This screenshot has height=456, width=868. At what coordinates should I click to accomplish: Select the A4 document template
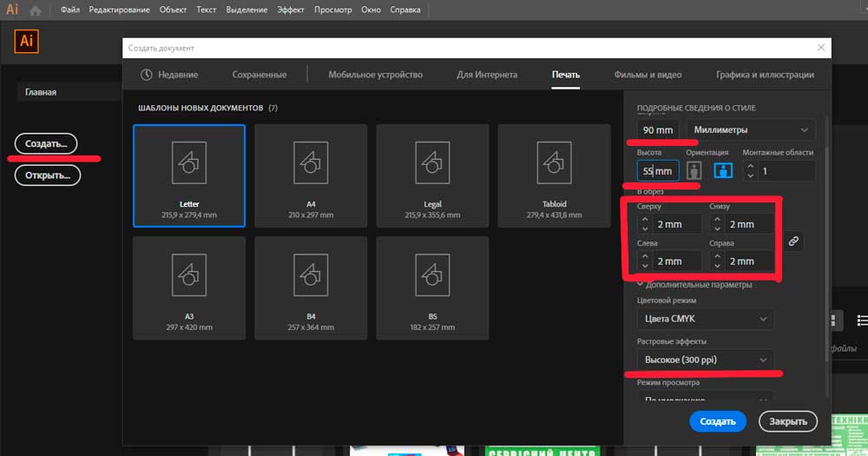pos(311,175)
